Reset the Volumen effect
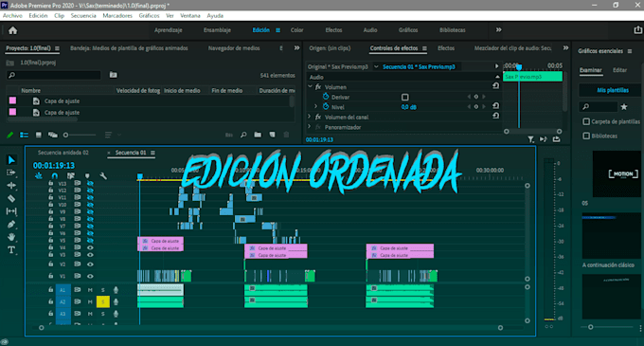Viewport: 644px width, 346px height. point(495,86)
